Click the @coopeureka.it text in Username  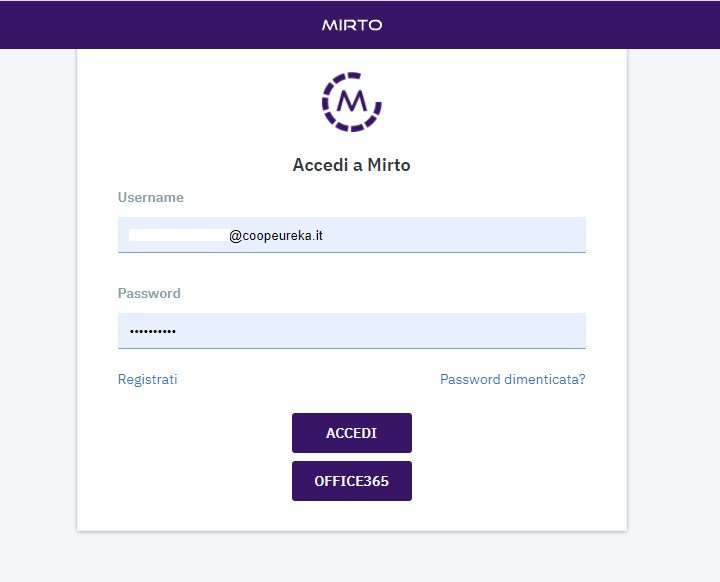[x=276, y=236]
